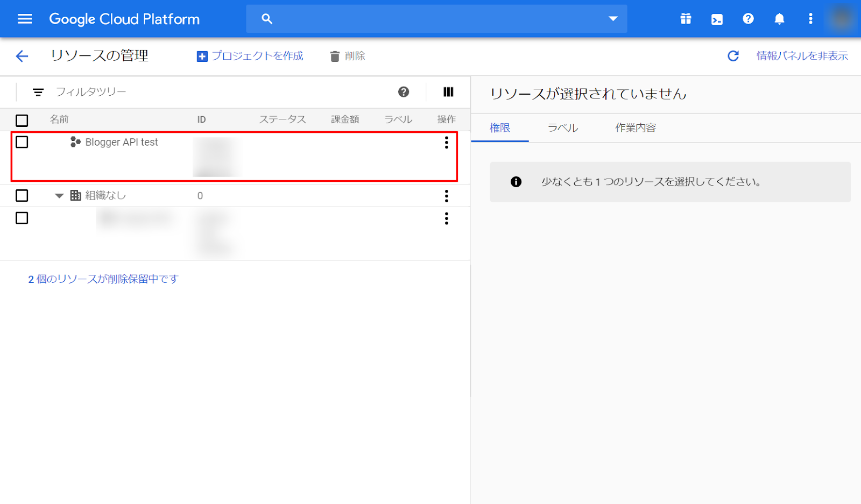Open actions menu for 組織なし row
The image size is (861, 504).
click(x=446, y=196)
